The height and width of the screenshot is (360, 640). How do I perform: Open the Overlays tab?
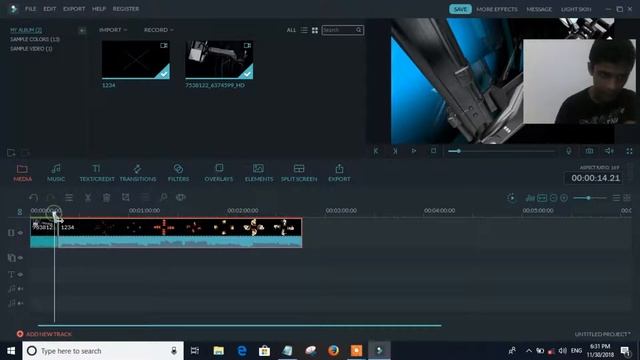tap(219, 173)
